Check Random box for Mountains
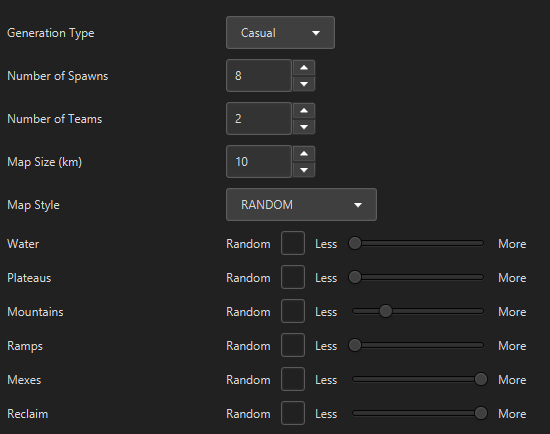 tap(293, 311)
